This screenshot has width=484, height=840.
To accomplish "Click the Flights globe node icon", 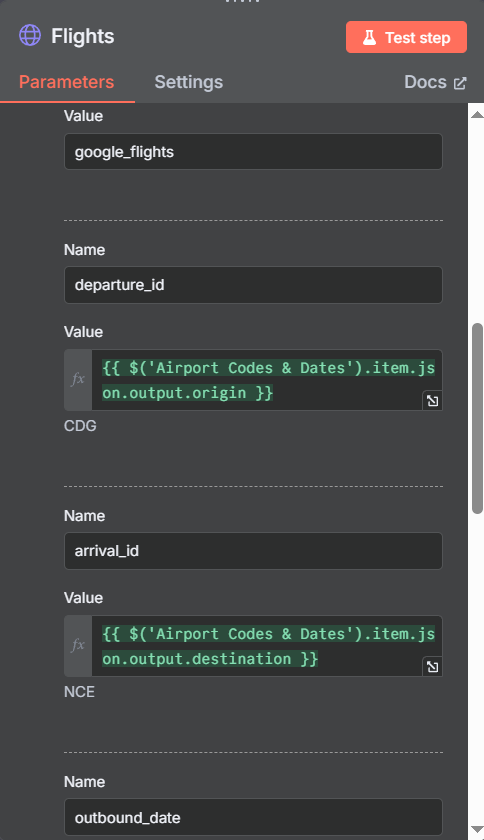I will point(30,36).
